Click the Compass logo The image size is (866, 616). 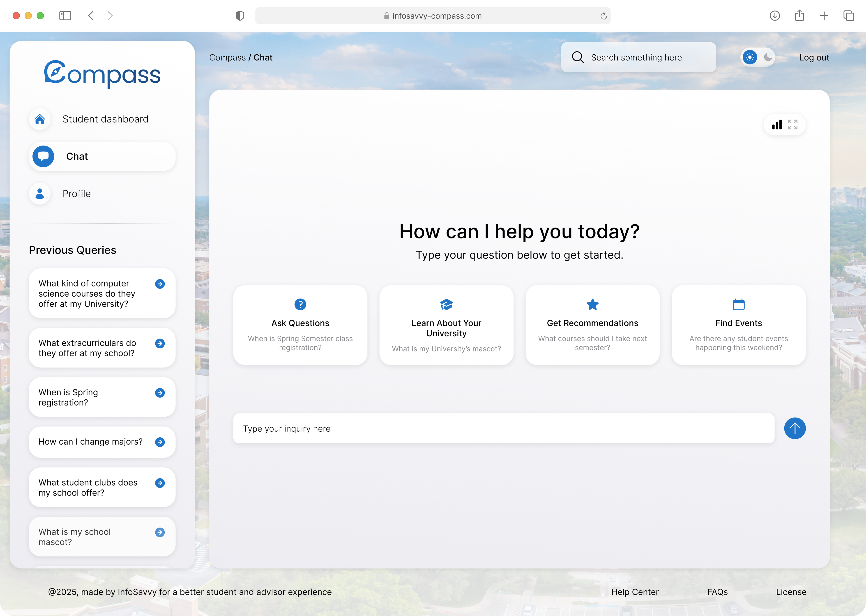click(x=102, y=74)
